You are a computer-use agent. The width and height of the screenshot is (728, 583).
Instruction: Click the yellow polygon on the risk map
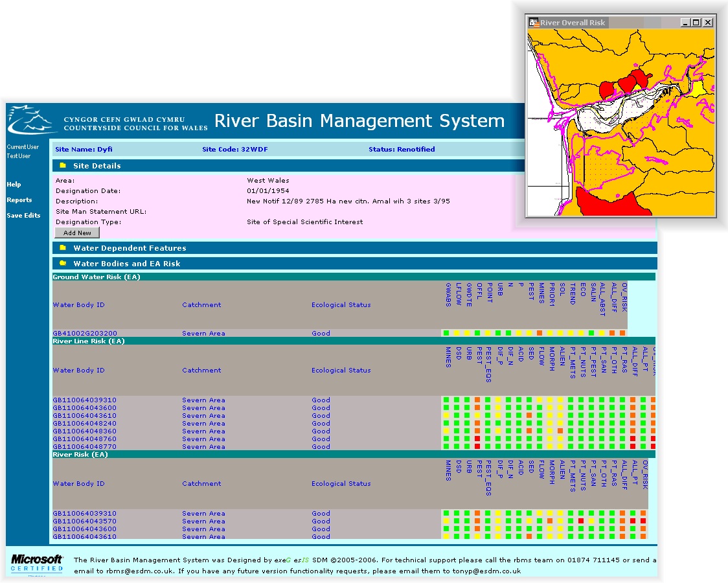697,89
